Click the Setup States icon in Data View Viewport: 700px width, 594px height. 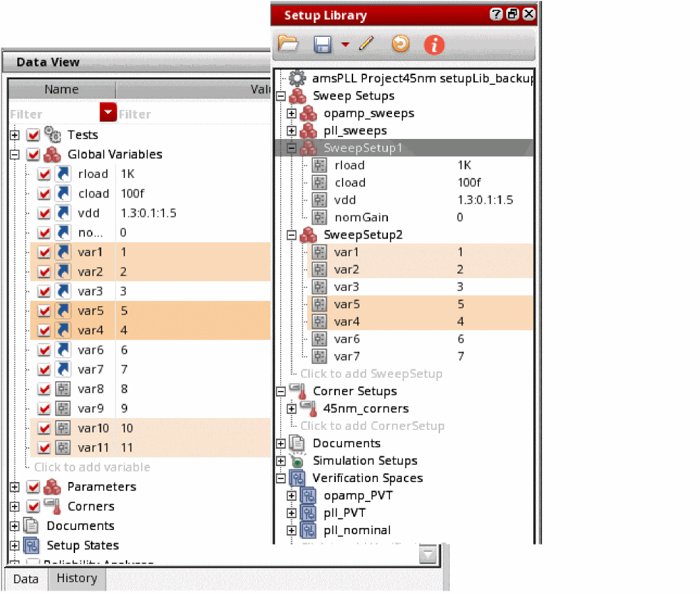point(31,545)
